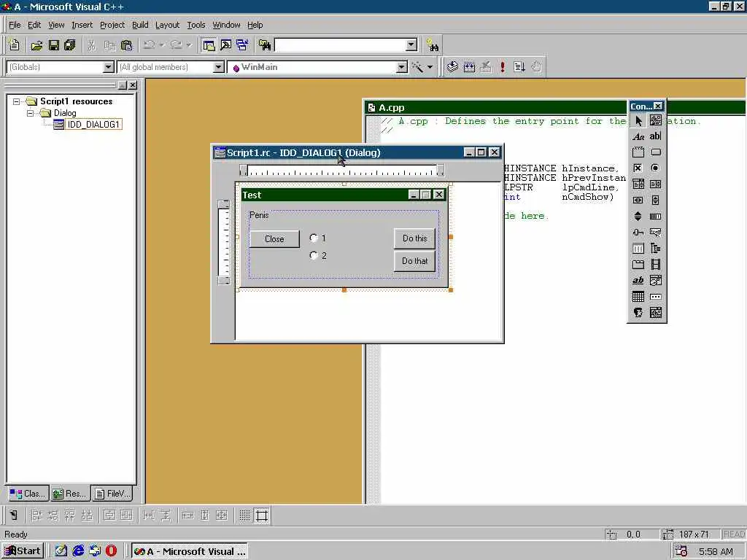Select the Animate film-strip control tool
Screen dimensions: 747x560
click(656, 265)
